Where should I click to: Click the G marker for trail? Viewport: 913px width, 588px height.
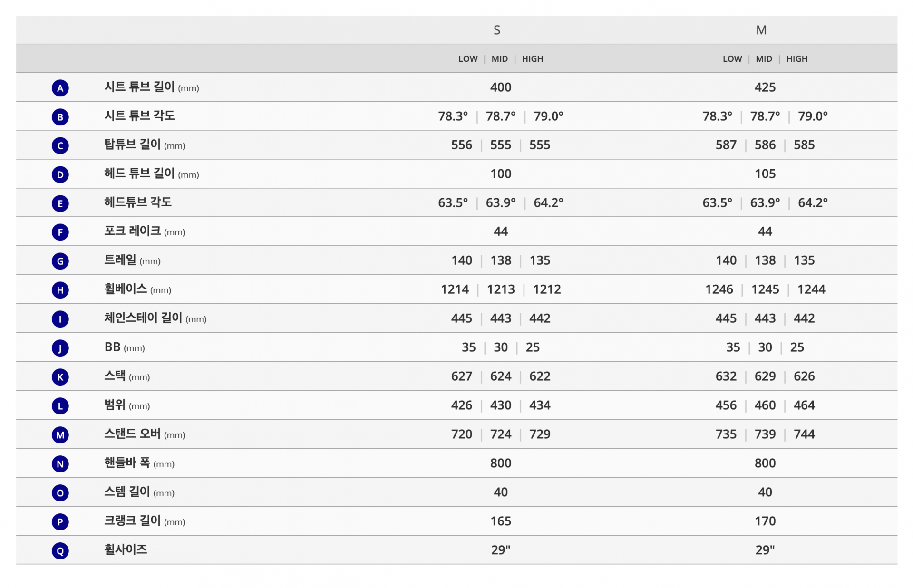(60, 261)
